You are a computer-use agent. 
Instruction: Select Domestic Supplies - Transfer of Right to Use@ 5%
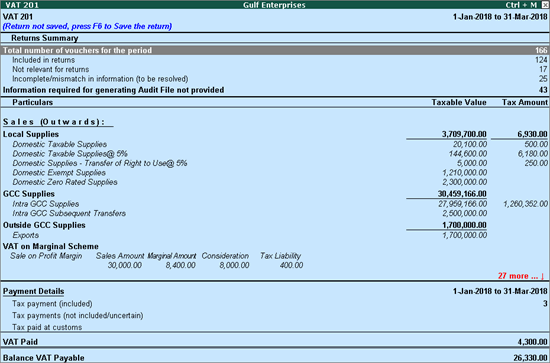[275, 163]
